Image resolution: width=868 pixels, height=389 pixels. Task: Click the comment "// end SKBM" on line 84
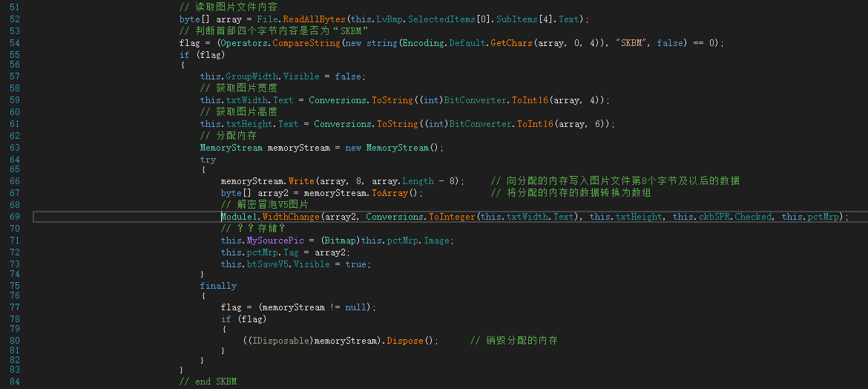coord(208,382)
